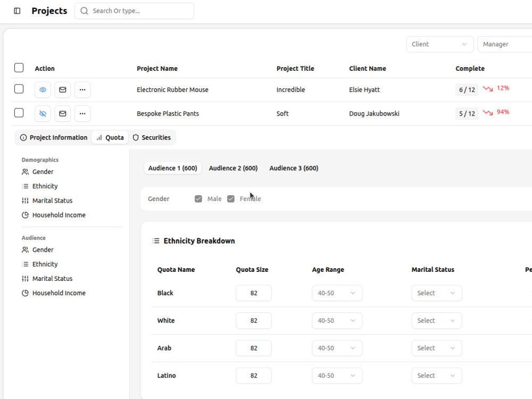Focus the Search Or type field
532x399 pixels.
coord(135,11)
